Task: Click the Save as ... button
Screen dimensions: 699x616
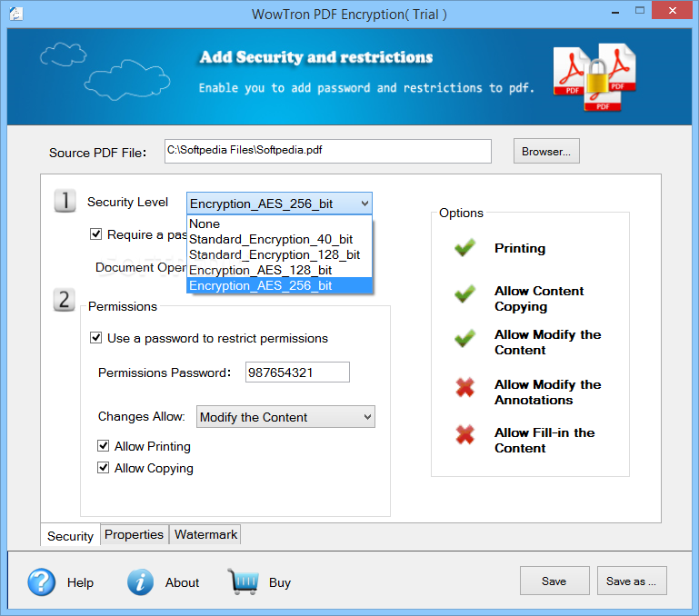Action: (632, 581)
